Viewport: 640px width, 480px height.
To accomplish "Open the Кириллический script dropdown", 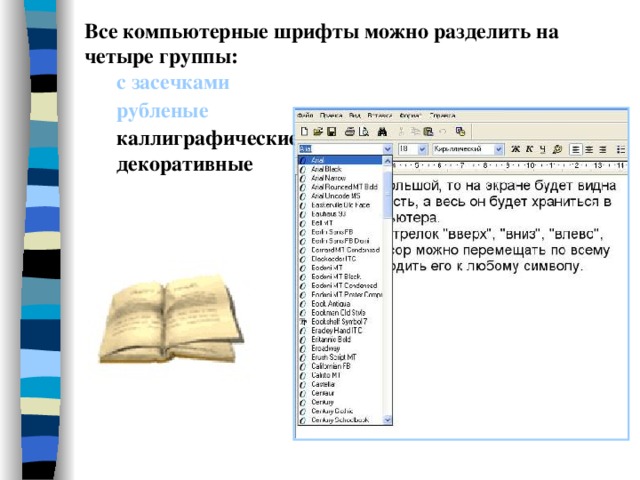I will click(498, 149).
